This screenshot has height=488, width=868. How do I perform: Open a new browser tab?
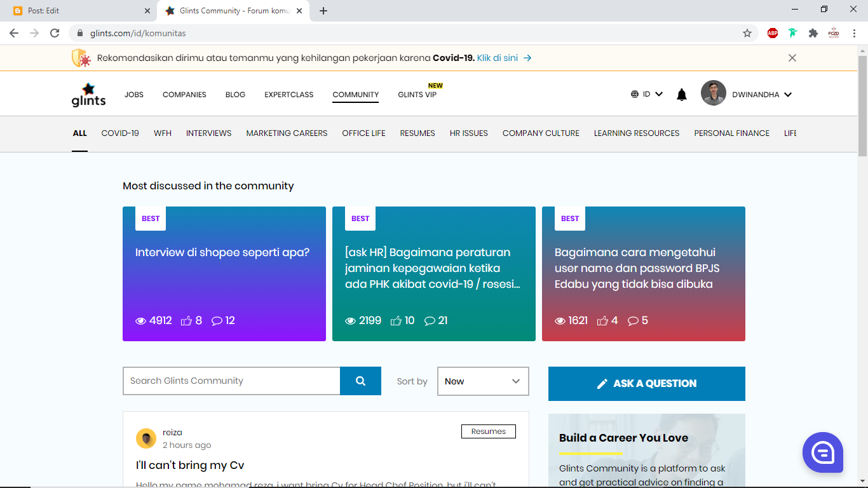tap(323, 11)
